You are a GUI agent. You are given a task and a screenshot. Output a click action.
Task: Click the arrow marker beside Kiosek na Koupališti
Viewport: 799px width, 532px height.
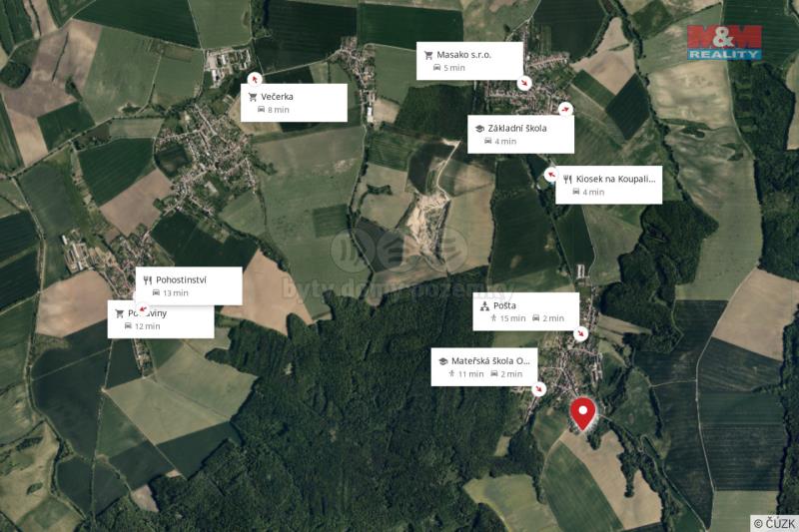tap(551, 175)
